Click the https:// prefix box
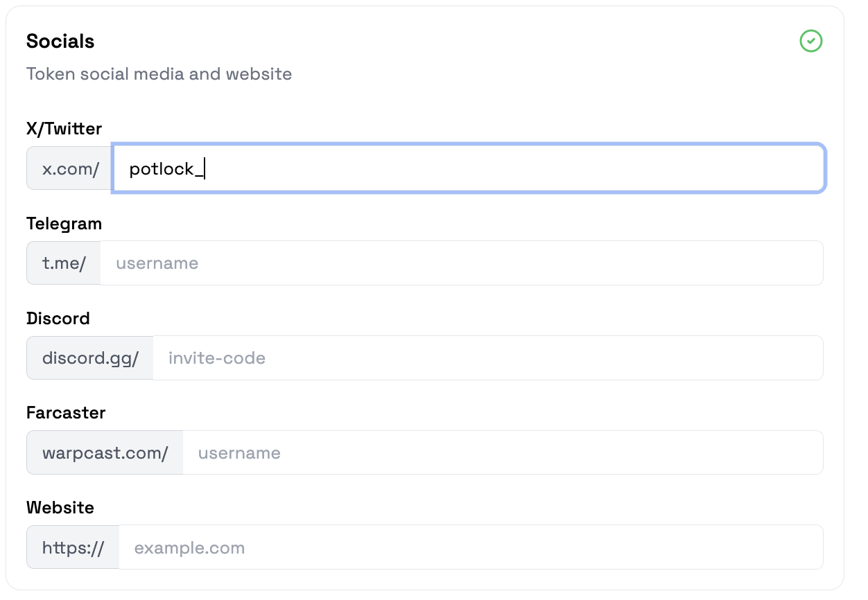Screen dimensions: 868x600 click(73, 548)
